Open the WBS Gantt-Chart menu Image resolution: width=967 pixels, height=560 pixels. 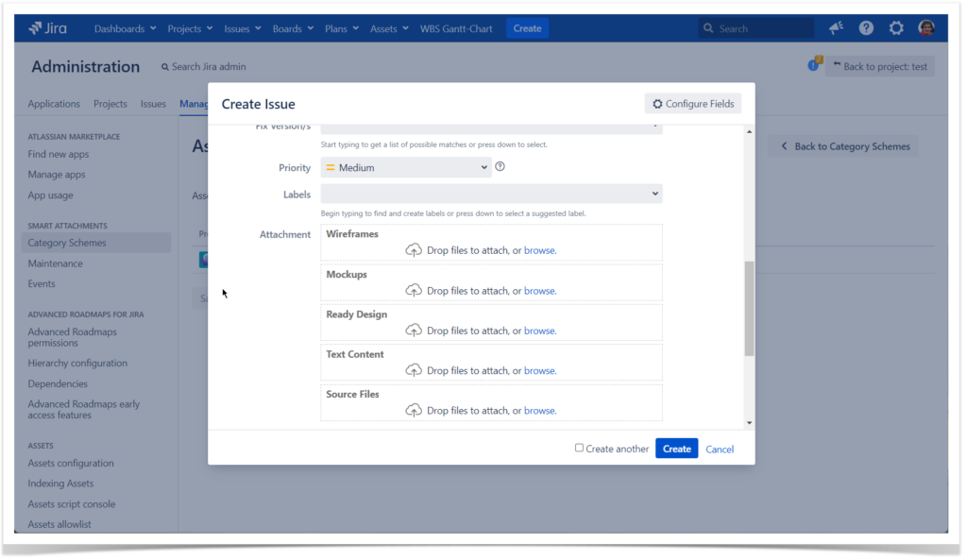[456, 27]
